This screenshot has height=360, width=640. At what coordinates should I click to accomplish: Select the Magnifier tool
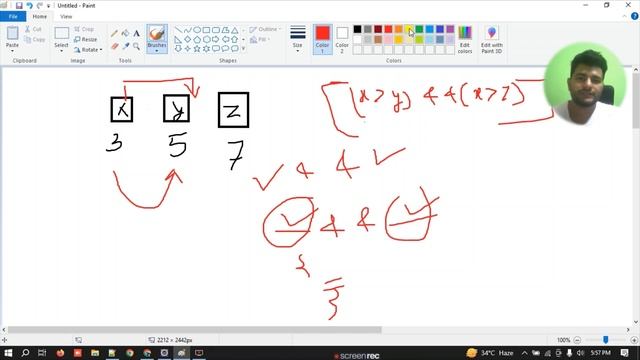click(136, 47)
